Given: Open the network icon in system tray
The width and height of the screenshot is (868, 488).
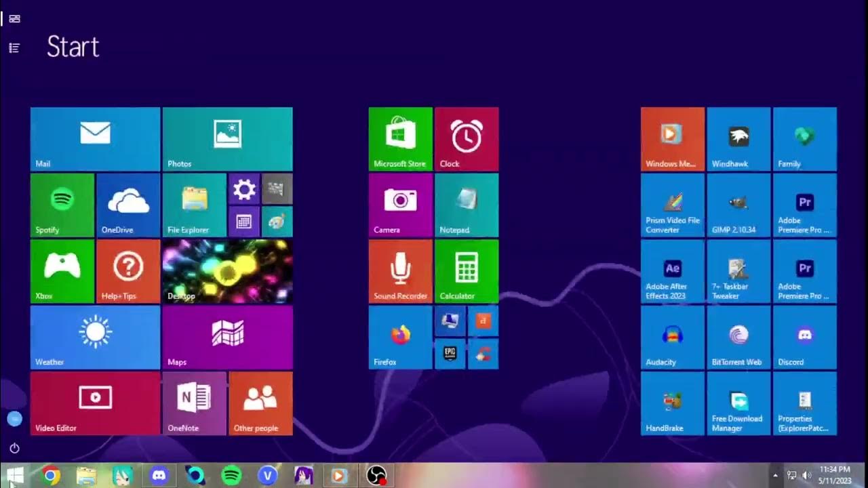Looking at the screenshot, I should [x=791, y=476].
